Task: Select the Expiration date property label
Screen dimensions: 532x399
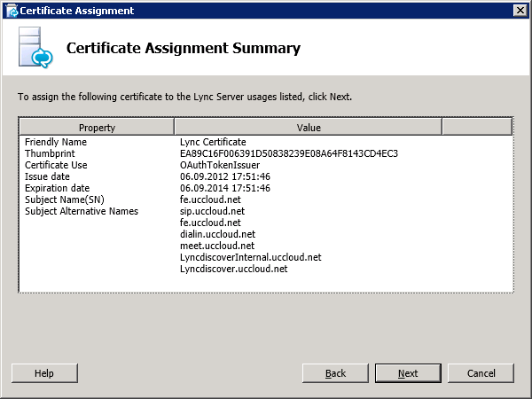Action: (57, 188)
